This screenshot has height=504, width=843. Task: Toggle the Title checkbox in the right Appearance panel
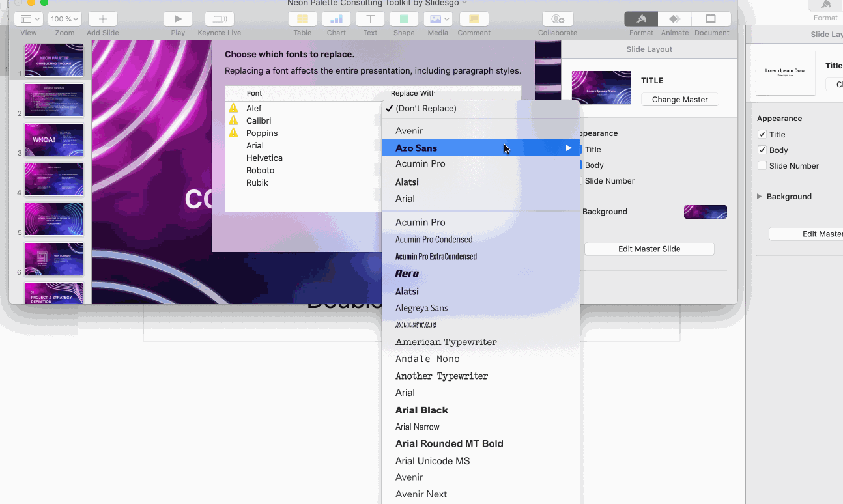(x=762, y=135)
